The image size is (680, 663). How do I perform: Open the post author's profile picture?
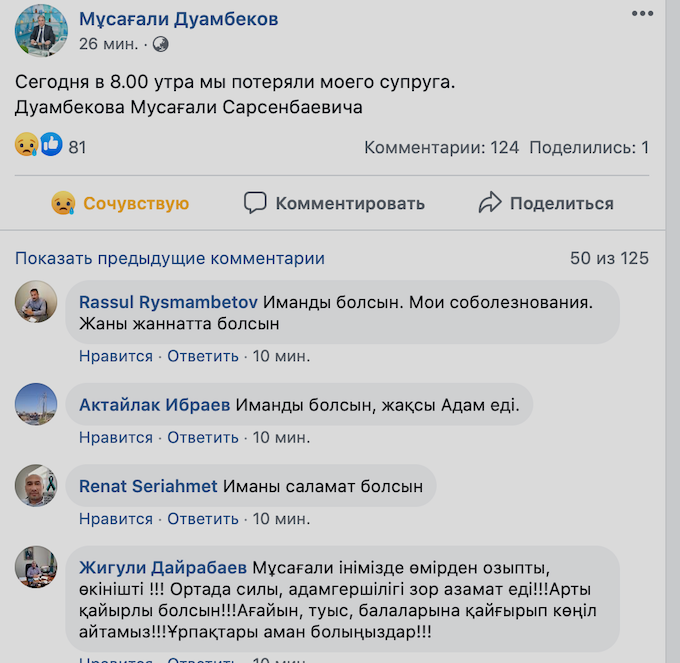point(41,30)
